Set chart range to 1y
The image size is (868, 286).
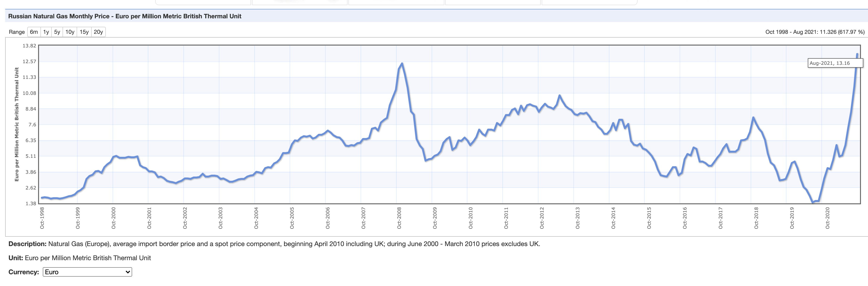point(46,32)
